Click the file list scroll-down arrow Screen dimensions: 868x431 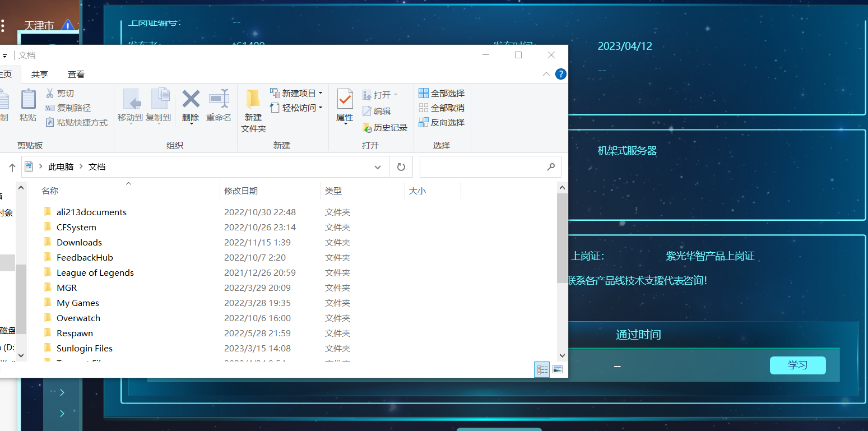(563, 355)
